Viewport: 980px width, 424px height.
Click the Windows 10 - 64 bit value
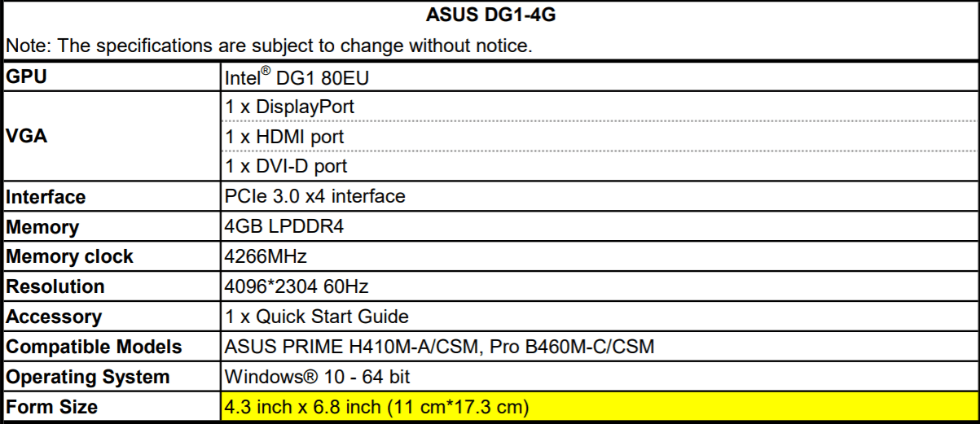(318, 377)
